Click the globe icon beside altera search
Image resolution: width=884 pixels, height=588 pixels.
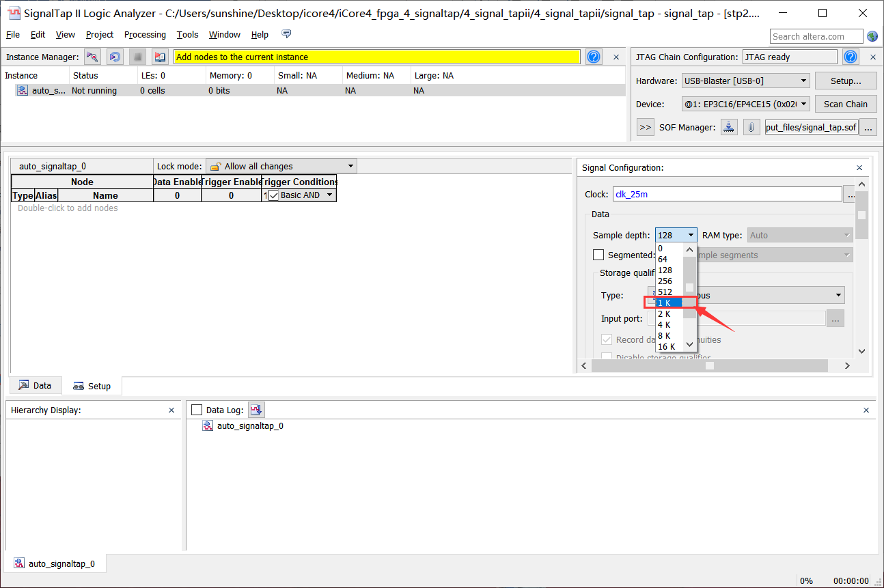[872, 36]
